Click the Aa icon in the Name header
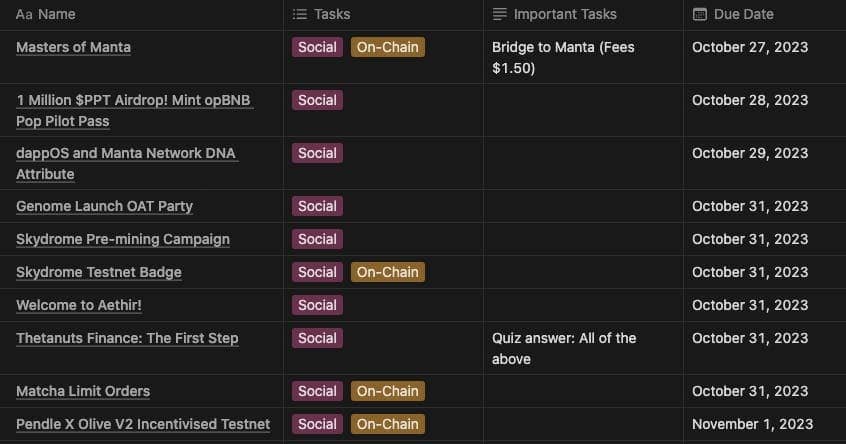The width and height of the screenshot is (846, 444). coord(24,15)
